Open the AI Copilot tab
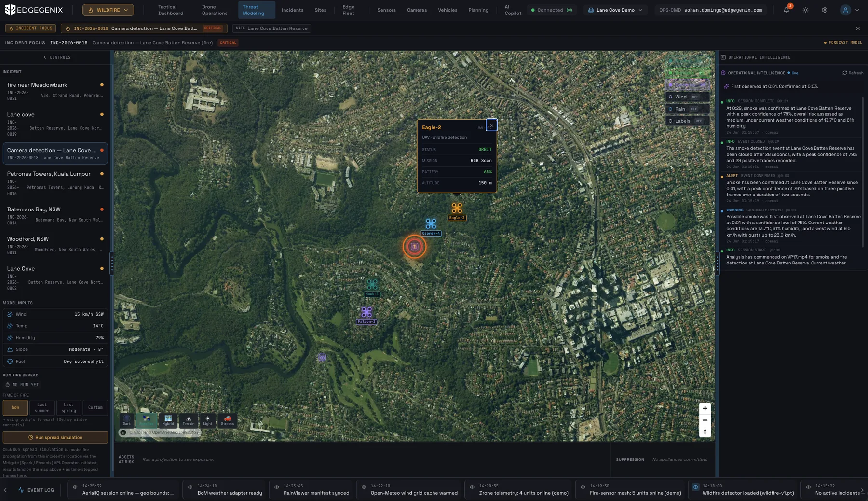This screenshot has height=501, width=868. 513,10
